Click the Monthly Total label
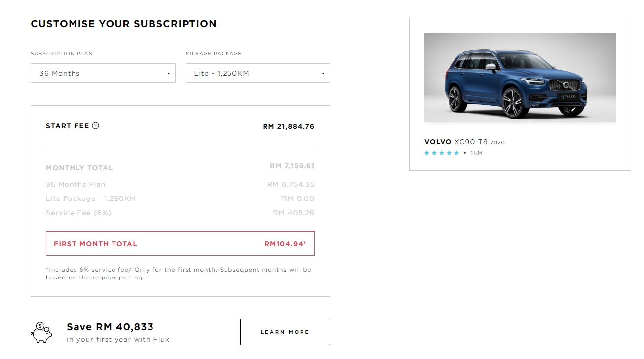The height and width of the screenshot is (359, 644). click(79, 168)
